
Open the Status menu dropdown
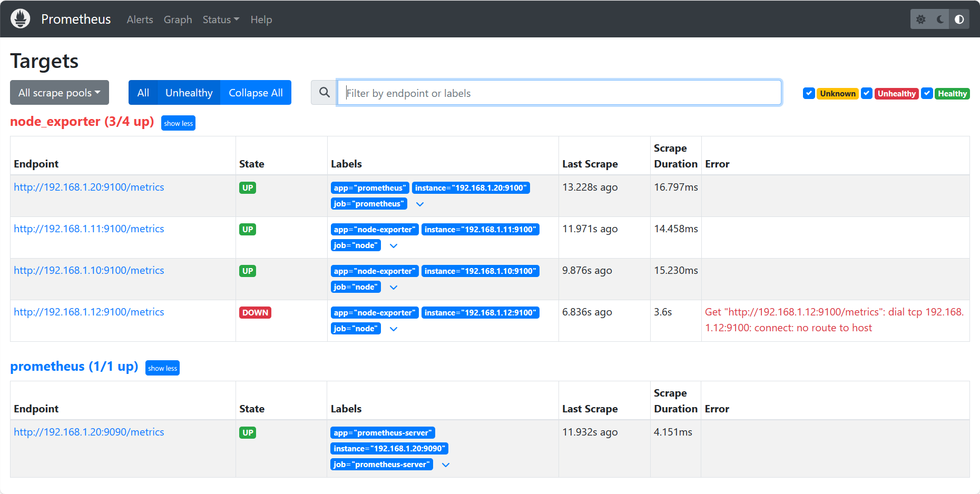(x=221, y=19)
